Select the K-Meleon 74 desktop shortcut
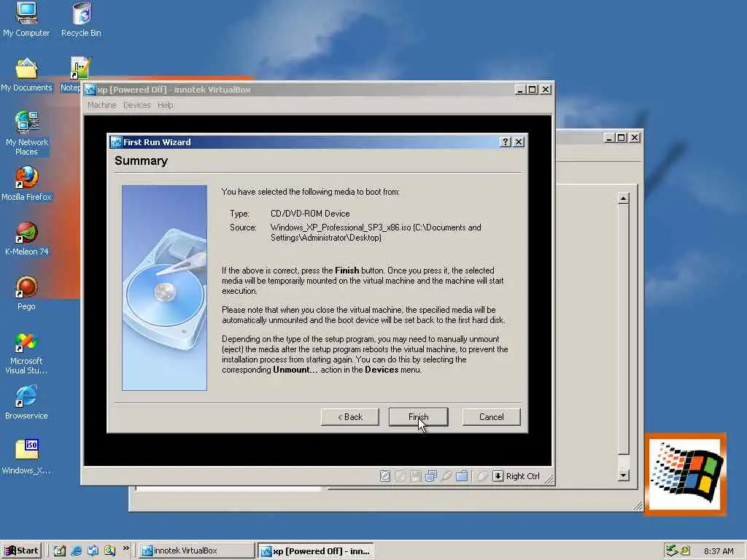Viewport: 747px width, 560px height. [26, 238]
